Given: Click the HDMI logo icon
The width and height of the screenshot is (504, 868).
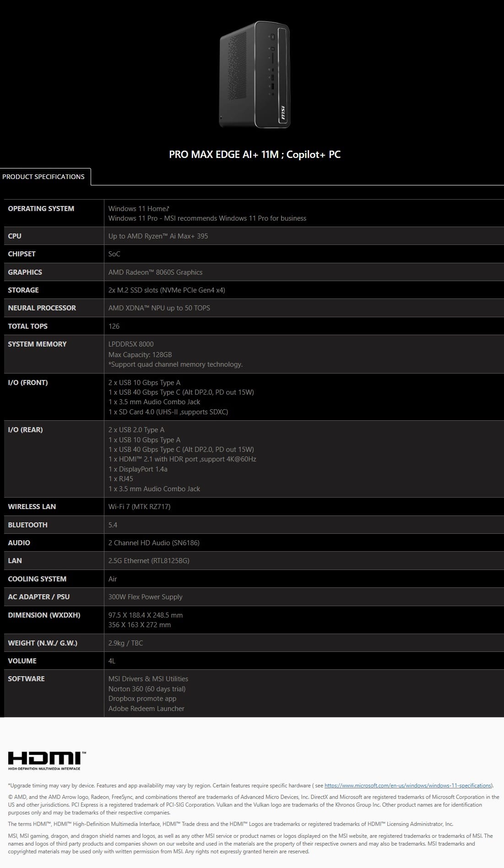Looking at the screenshot, I should pyautogui.click(x=47, y=760).
